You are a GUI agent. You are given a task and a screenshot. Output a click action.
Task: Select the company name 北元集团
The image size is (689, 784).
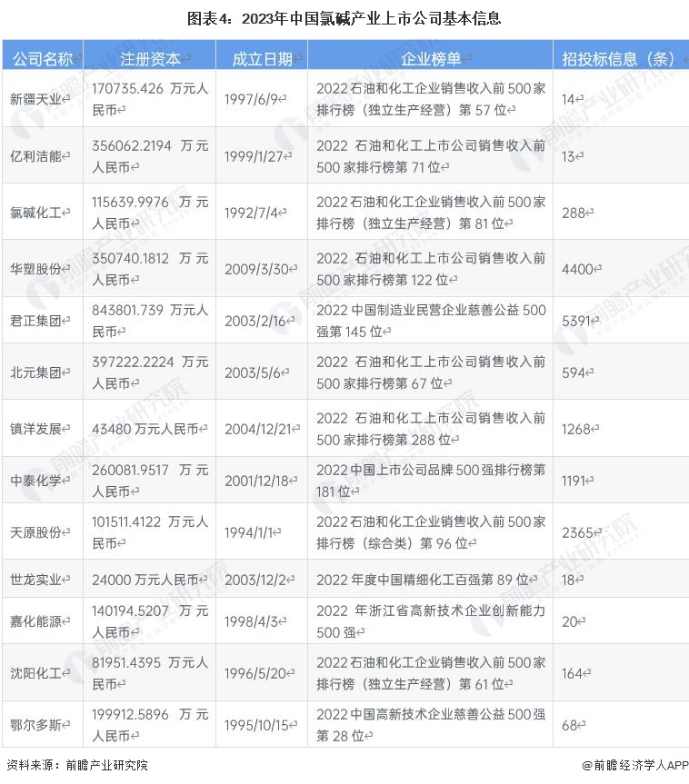pyautogui.click(x=35, y=372)
